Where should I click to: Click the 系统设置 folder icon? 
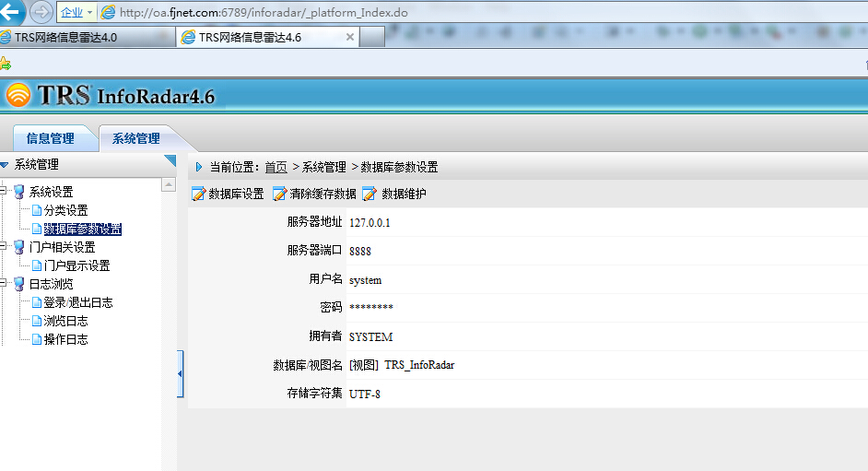click(x=18, y=192)
